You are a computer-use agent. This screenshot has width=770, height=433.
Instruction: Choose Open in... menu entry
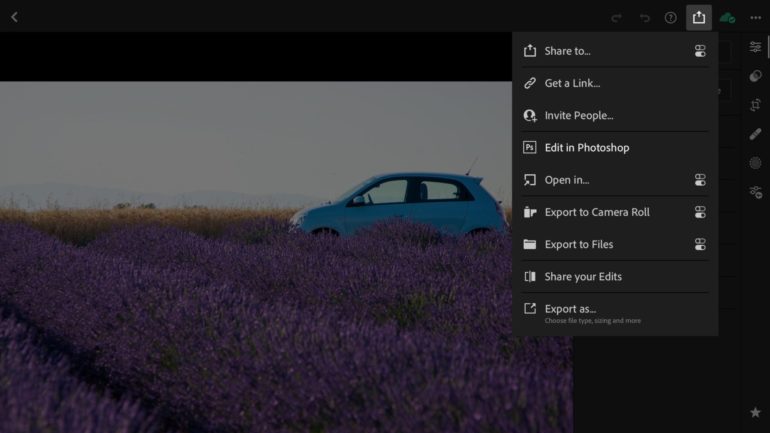tap(615, 180)
